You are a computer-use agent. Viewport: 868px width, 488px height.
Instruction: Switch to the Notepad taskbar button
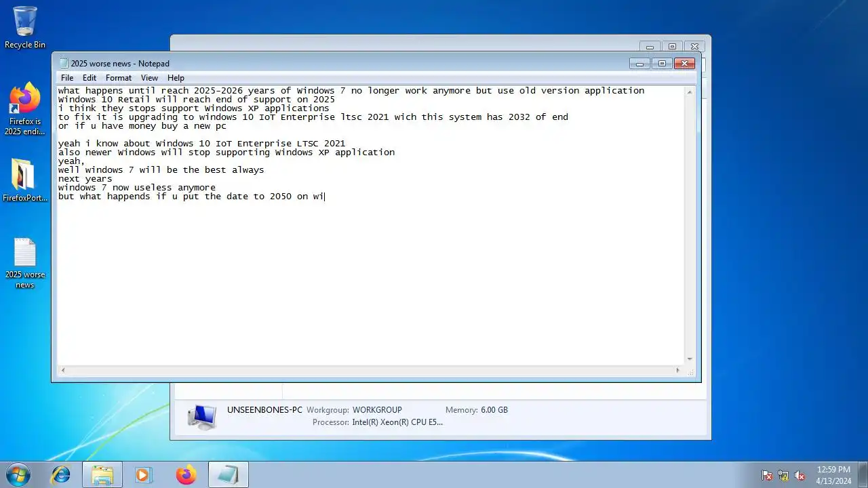(x=228, y=474)
